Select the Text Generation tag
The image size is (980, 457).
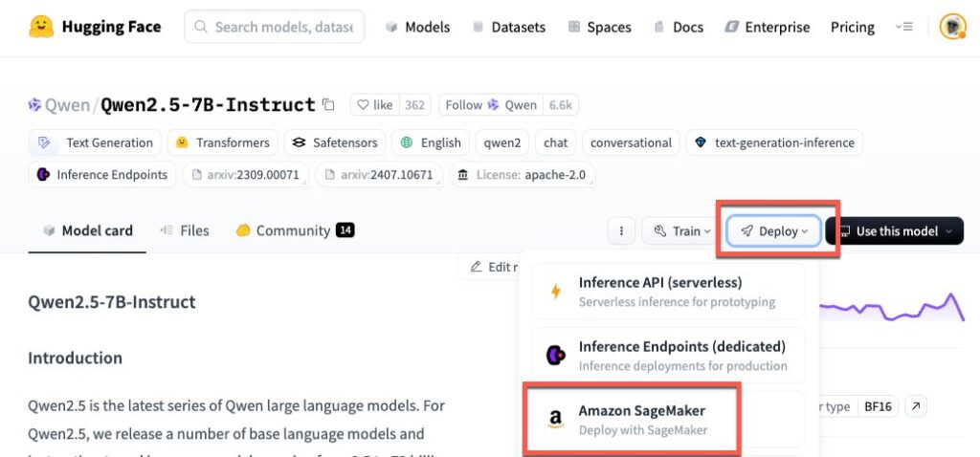95,142
